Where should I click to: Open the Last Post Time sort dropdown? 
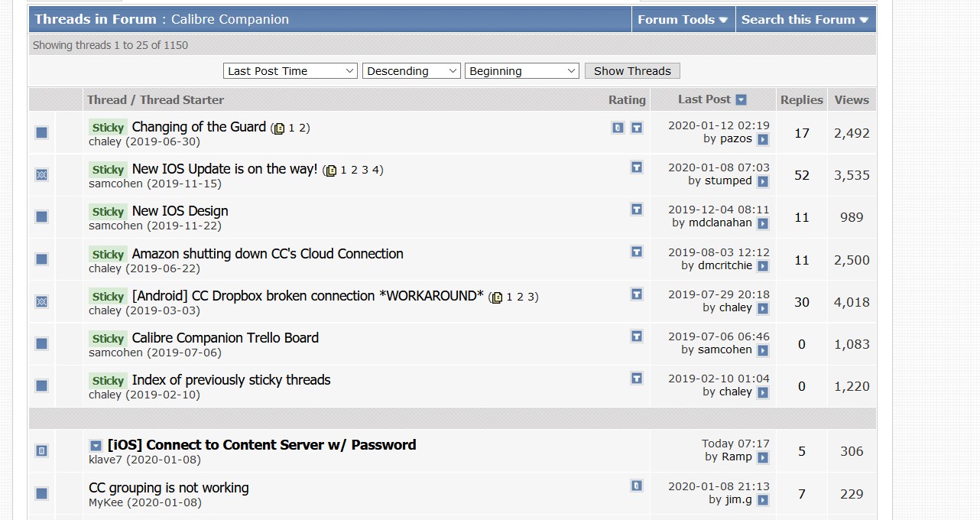pos(290,71)
